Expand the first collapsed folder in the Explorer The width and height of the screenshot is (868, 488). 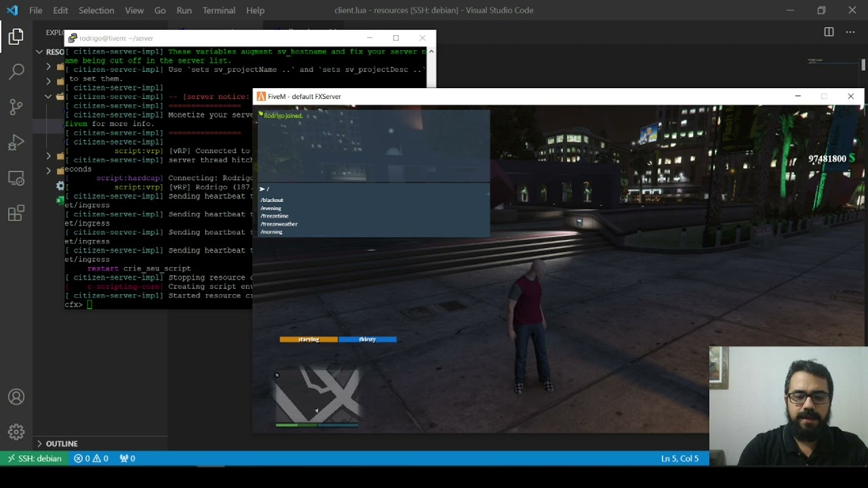click(x=48, y=66)
